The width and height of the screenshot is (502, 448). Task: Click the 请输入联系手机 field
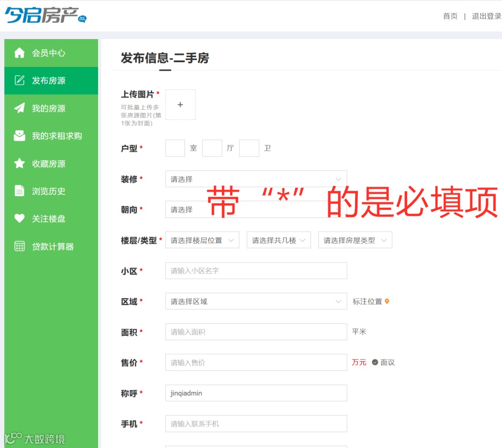tap(256, 424)
